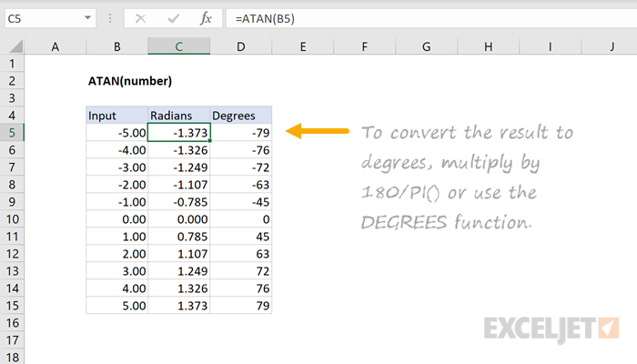The width and height of the screenshot is (637, 364).
Task: Select the cell showing -79 degrees
Action: (241, 133)
